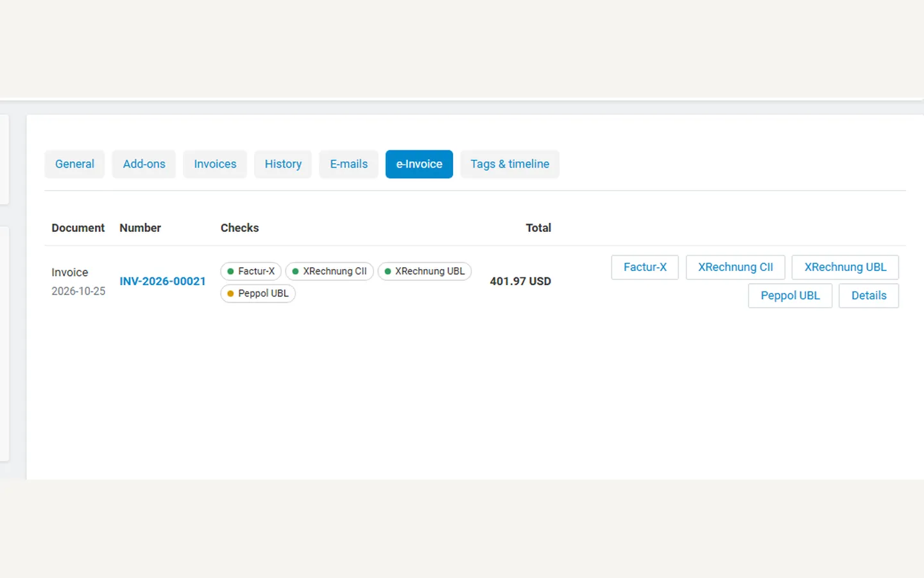Select the 401.97 USD total amount

(x=520, y=281)
